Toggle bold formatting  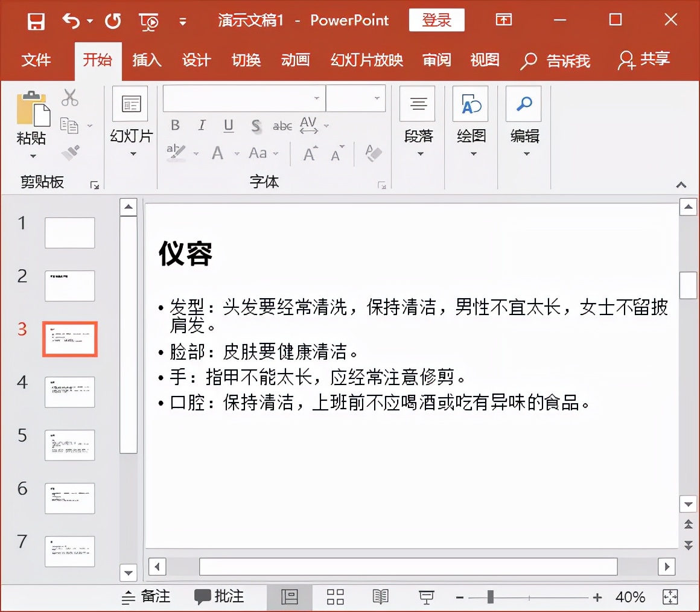click(175, 126)
